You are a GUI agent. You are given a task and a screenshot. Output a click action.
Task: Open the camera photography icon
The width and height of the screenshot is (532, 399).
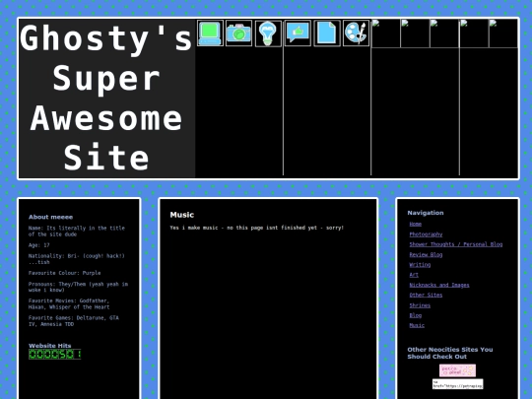pyautogui.click(x=238, y=33)
